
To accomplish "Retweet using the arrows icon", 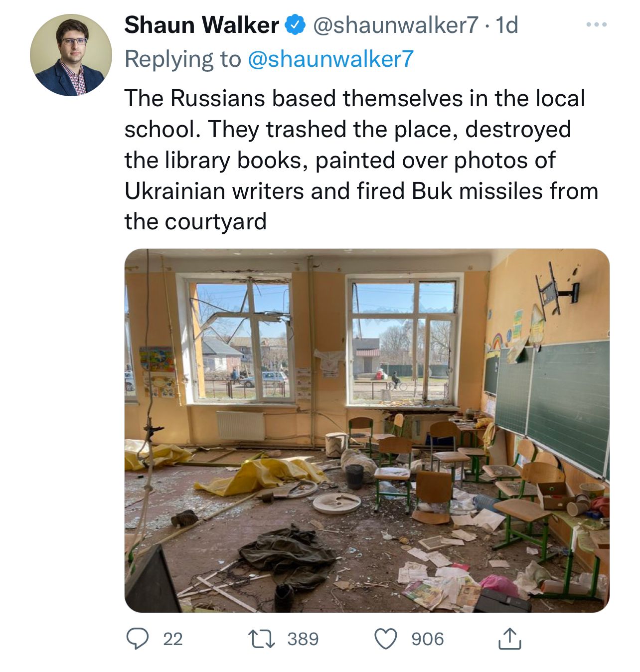I will 262,639.
